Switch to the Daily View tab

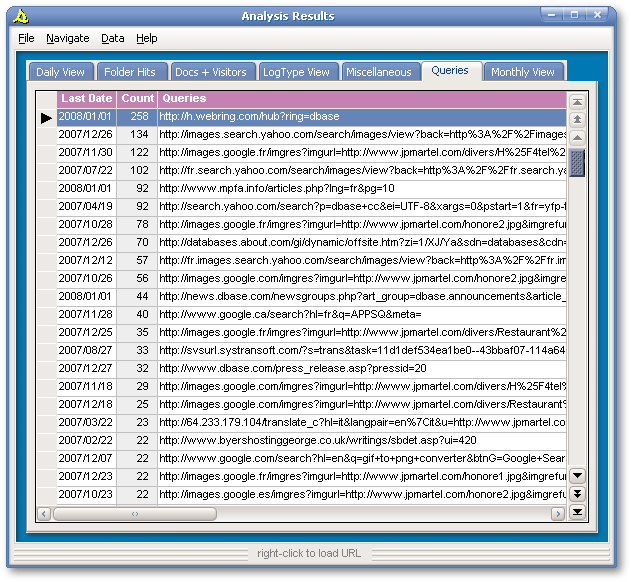[x=60, y=72]
